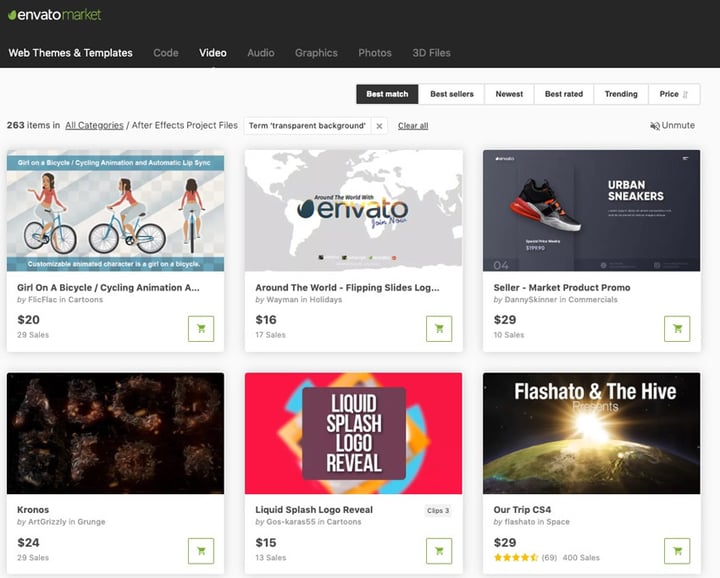
Task: Preview the bicycle girl animation thumbnail
Action: [x=115, y=210]
